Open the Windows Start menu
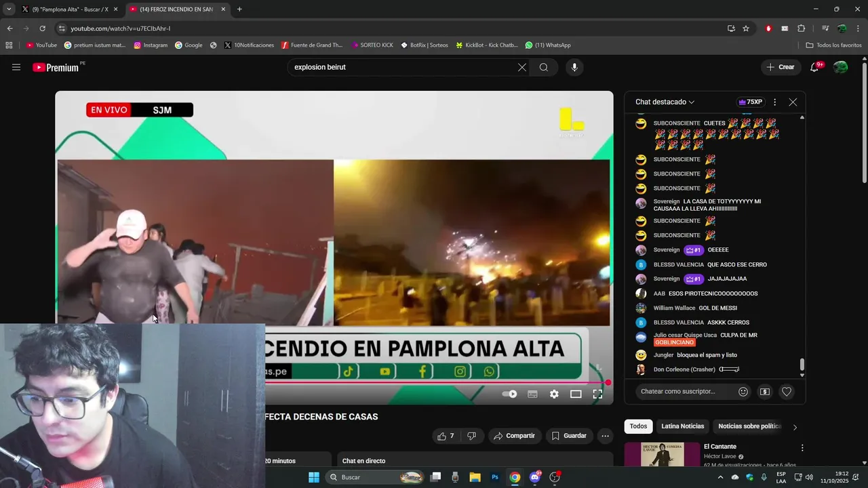Viewport: 868px width, 488px height. click(314, 477)
